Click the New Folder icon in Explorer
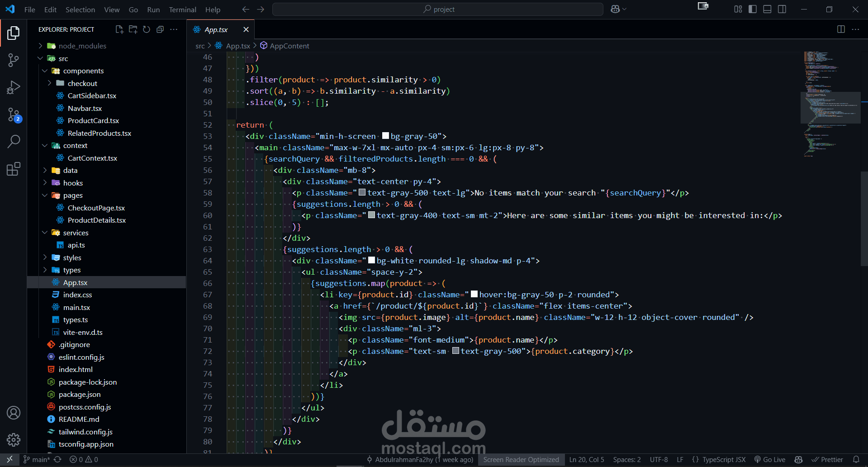Screen dimensions: 868x467 tap(133, 29)
